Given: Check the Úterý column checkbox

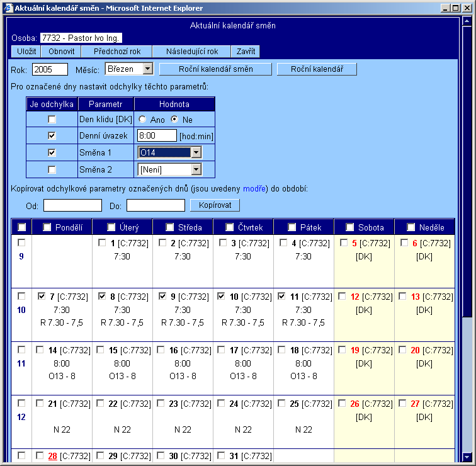Looking at the screenshot, I should click(111, 227).
